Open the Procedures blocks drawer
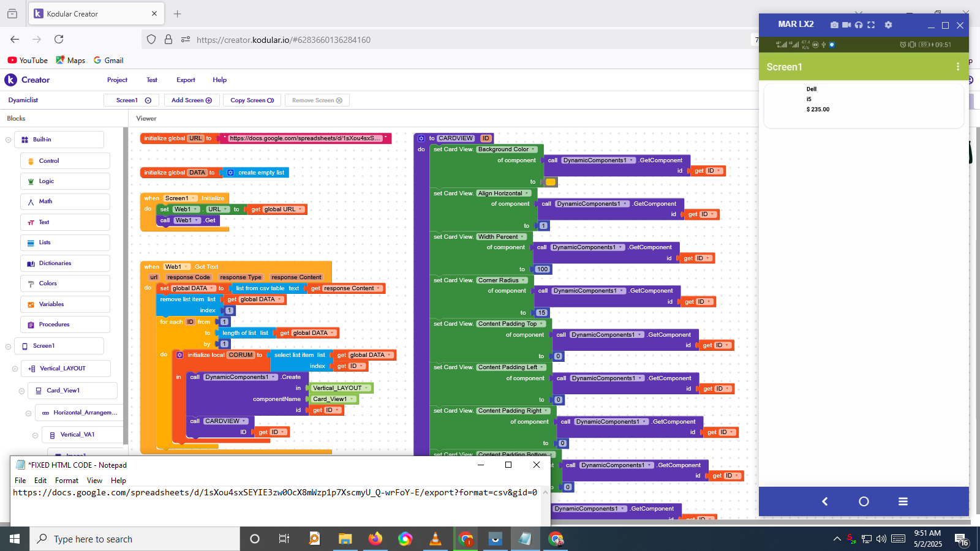 coord(65,324)
